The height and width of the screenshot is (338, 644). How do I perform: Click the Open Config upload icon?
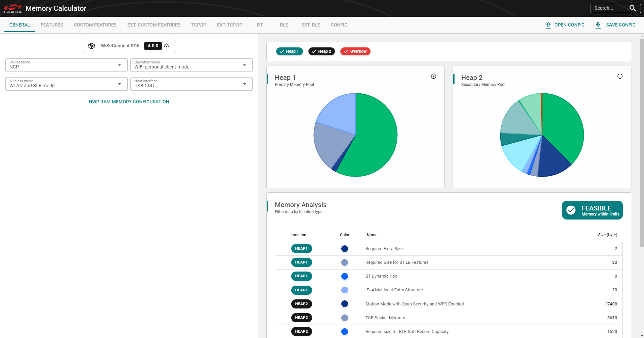tap(548, 25)
